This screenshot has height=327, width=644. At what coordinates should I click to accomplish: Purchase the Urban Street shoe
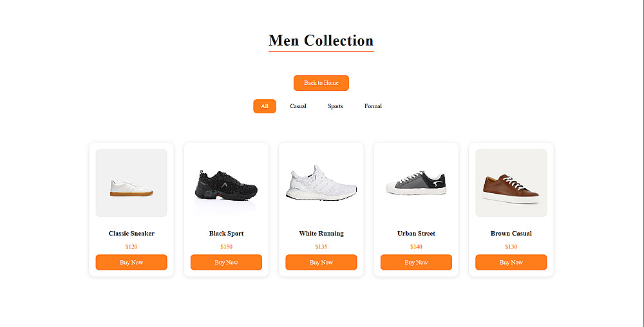pyautogui.click(x=416, y=263)
